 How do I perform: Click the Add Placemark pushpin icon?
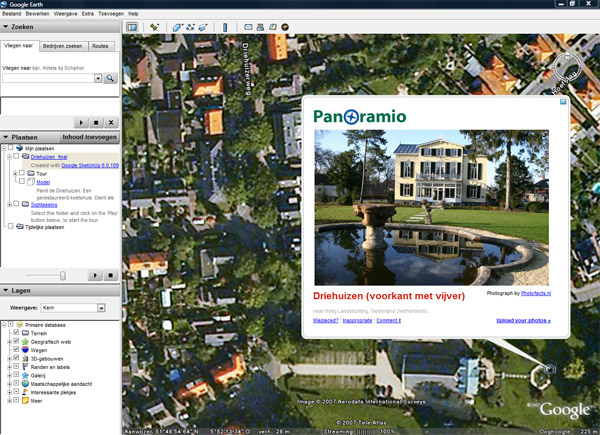coord(154,27)
